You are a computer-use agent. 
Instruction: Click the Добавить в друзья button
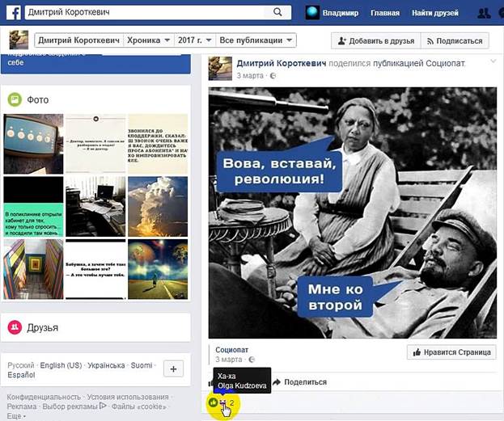[x=375, y=40]
